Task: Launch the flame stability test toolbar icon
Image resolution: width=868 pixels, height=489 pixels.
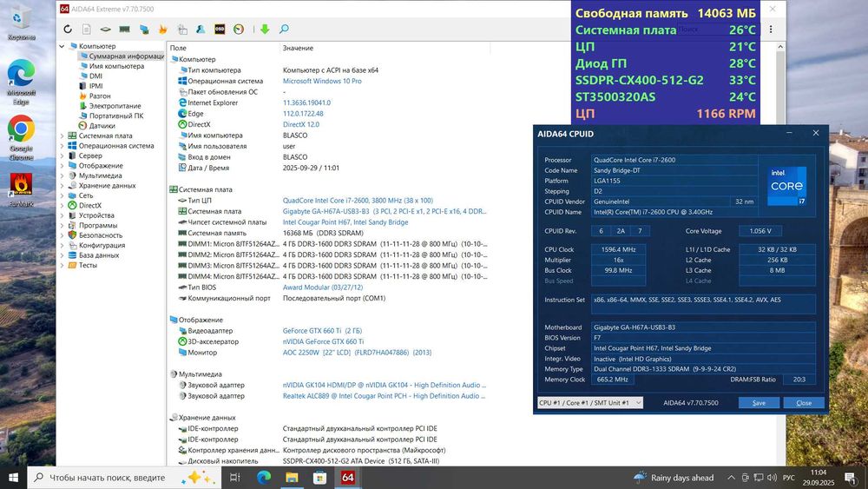Action: pos(163,30)
